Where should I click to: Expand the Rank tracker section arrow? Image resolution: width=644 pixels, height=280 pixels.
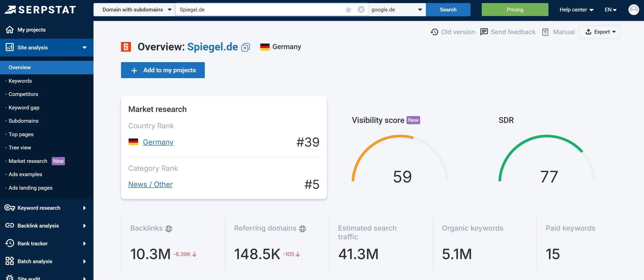point(85,244)
